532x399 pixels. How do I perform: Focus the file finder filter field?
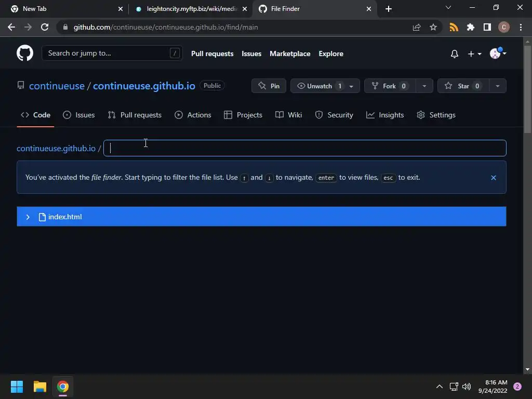[304, 148]
